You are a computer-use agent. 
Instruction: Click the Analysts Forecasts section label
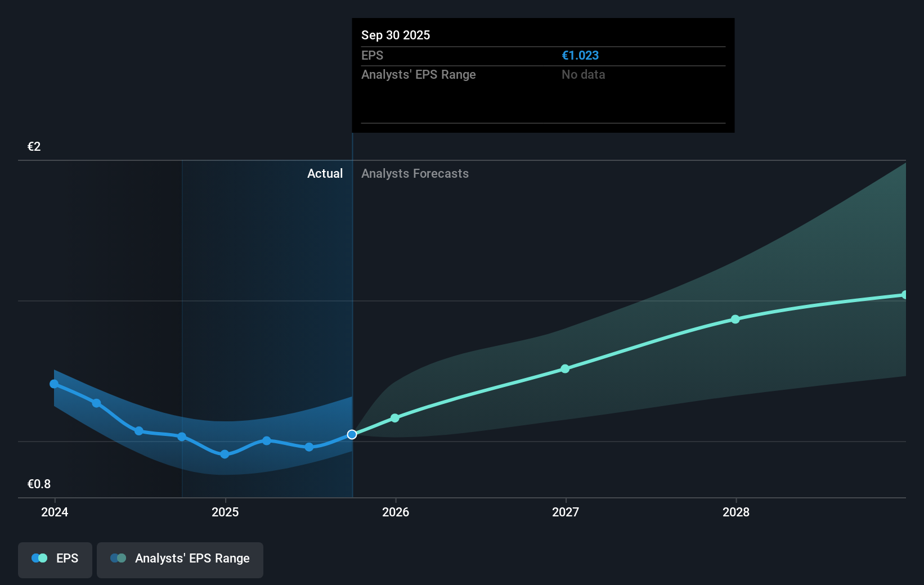point(415,174)
